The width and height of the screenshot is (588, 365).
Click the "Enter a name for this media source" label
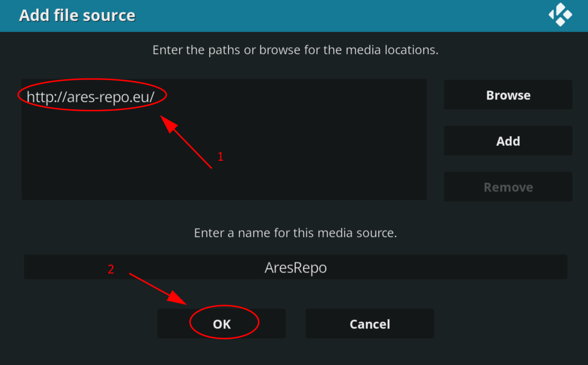(295, 233)
